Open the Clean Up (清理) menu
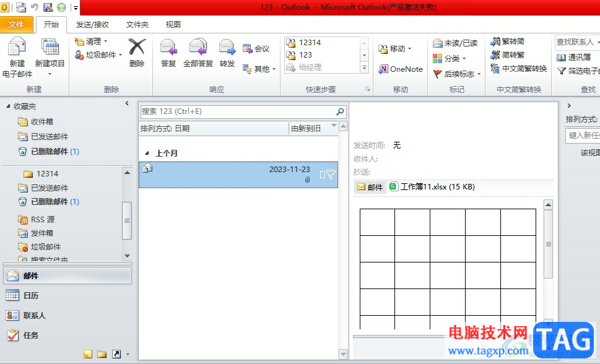This screenshot has height=364, width=600. point(91,41)
